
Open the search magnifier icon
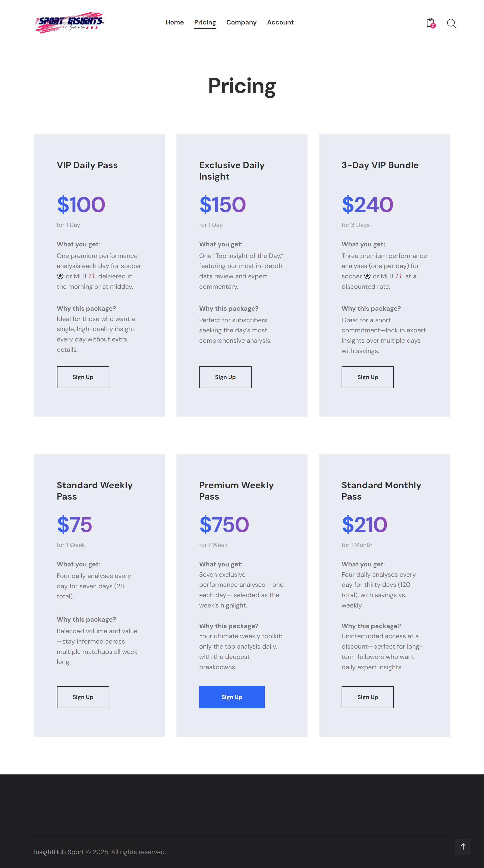(x=451, y=23)
